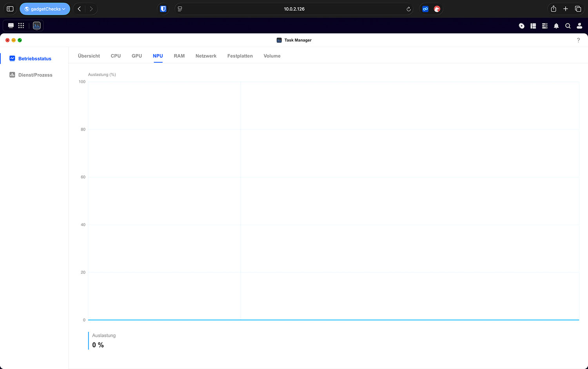Reload the page with refresh icon
Image resolution: width=588 pixels, height=369 pixels.
pyautogui.click(x=408, y=9)
